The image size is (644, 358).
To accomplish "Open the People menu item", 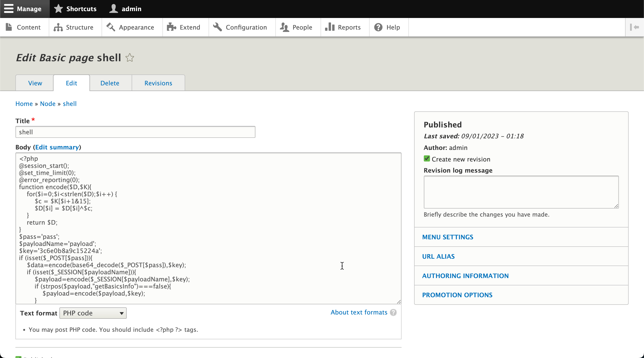I will coord(298,27).
